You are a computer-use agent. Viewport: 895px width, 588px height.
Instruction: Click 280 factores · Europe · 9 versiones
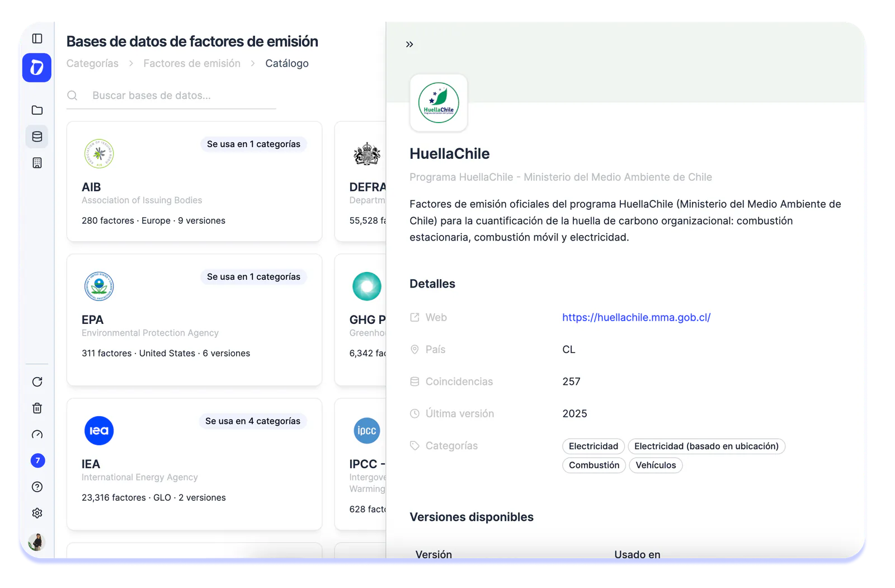(x=153, y=220)
